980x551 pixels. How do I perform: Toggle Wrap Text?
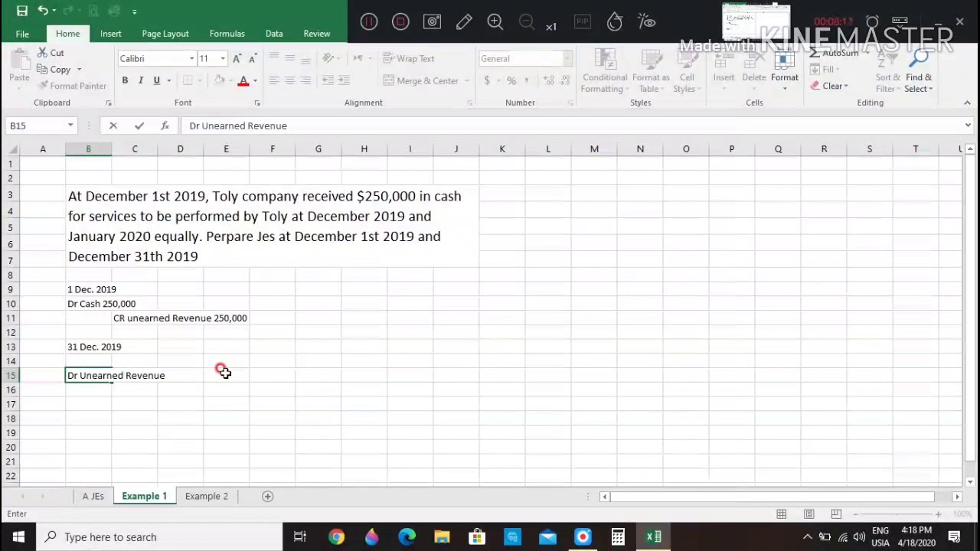pyautogui.click(x=408, y=59)
